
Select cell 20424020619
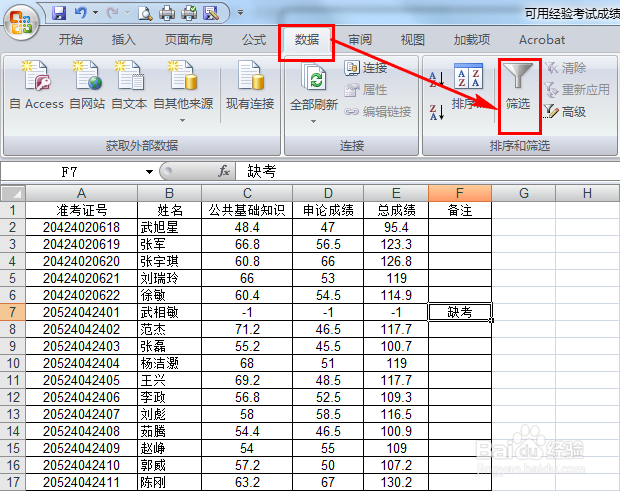(x=81, y=244)
